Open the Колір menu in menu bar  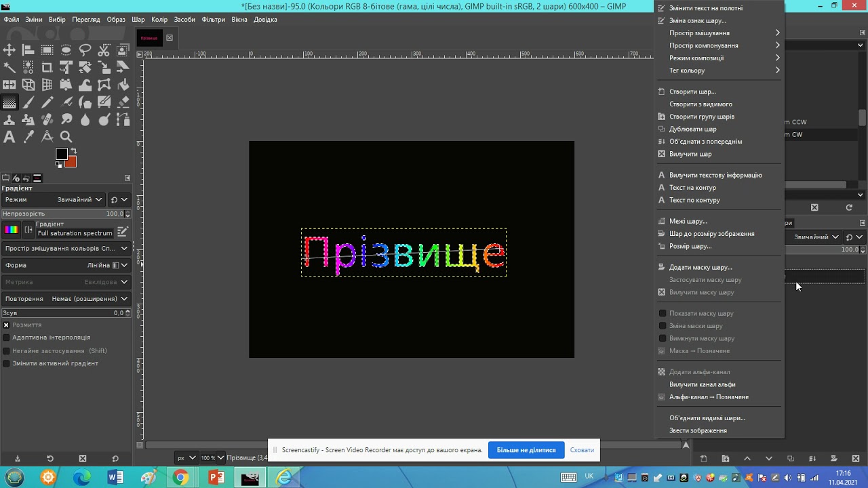tap(159, 20)
